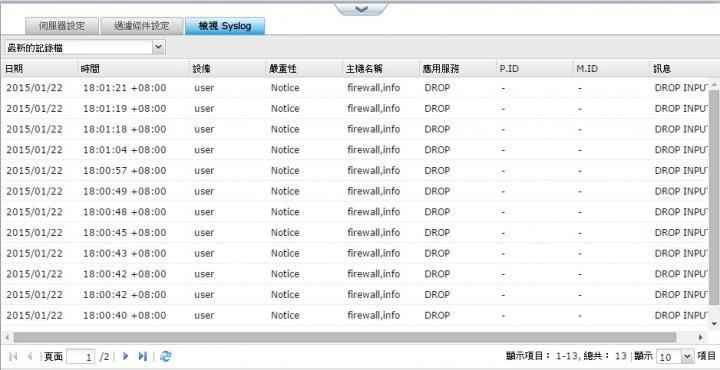Viewport: 720px width, 370px height.
Task: Switch to the 過濾條件設定 tab
Action: pyautogui.click(x=141, y=26)
